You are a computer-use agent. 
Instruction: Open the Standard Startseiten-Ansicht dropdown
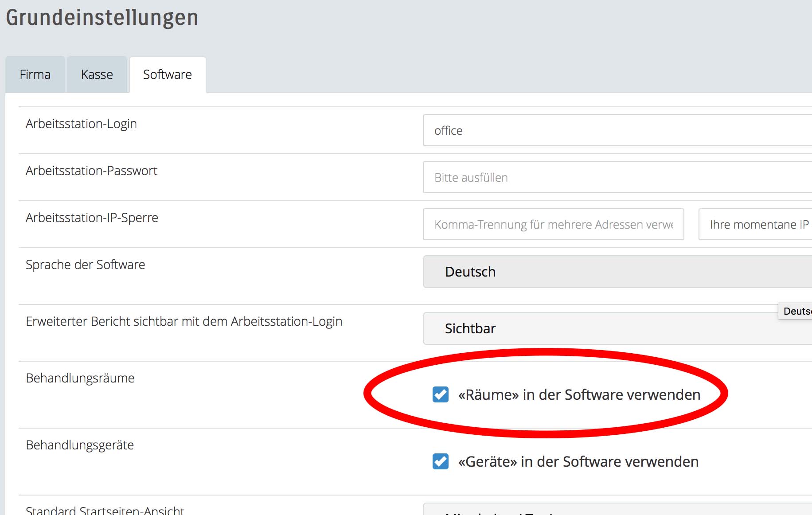[x=617, y=509]
